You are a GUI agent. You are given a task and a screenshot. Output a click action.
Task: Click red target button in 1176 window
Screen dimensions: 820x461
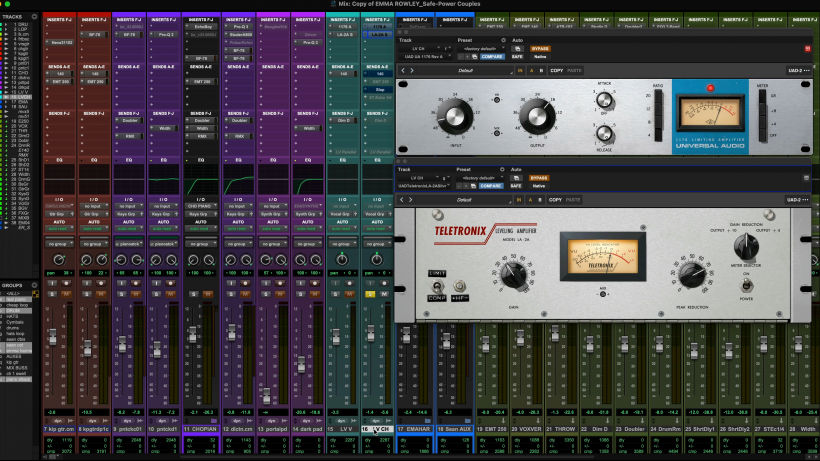tap(807, 49)
